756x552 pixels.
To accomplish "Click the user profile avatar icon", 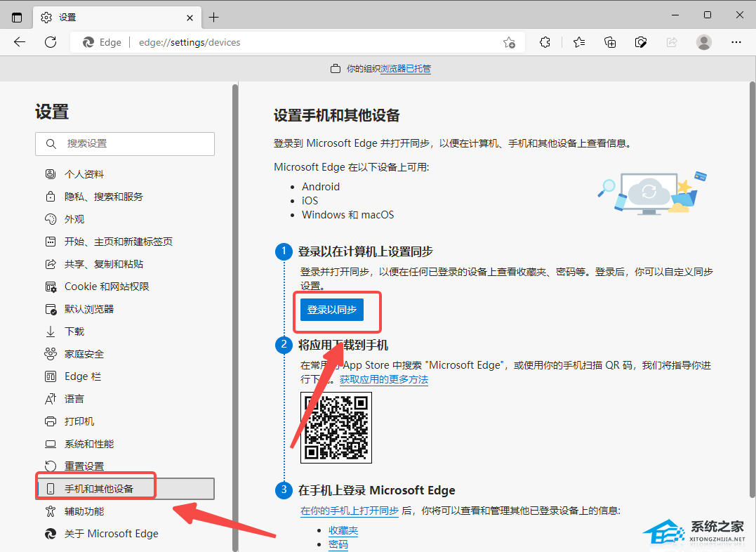I will (x=703, y=42).
